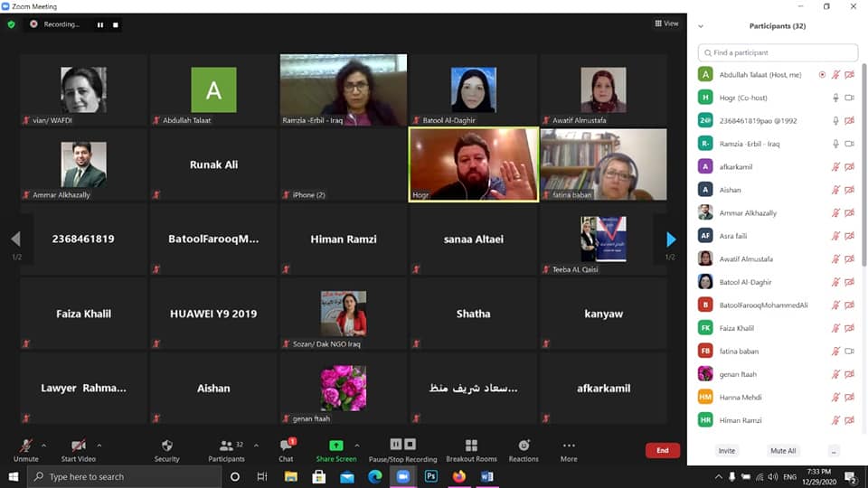Open the Security shield options
Viewport: 868px width, 488px height.
pos(166,446)
